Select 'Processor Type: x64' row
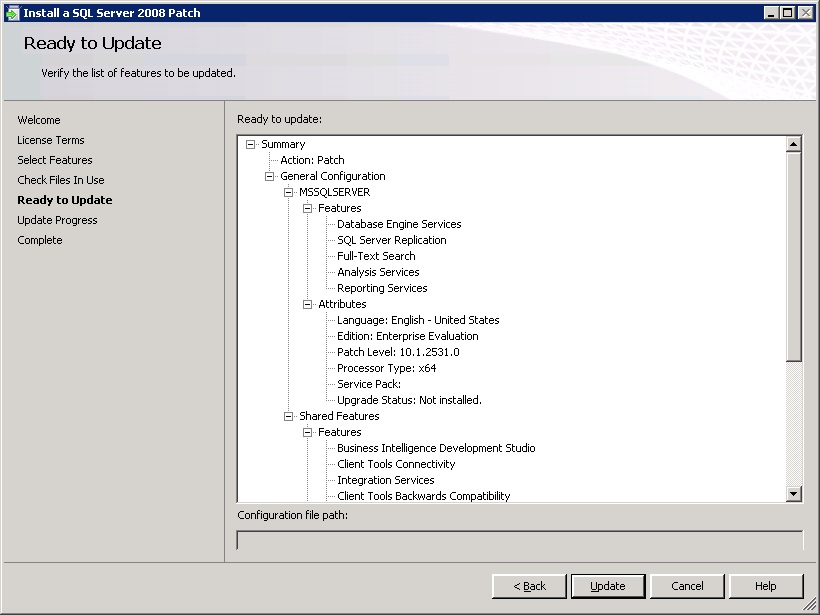This screenshot has width=820, height=615. (386, 368)
